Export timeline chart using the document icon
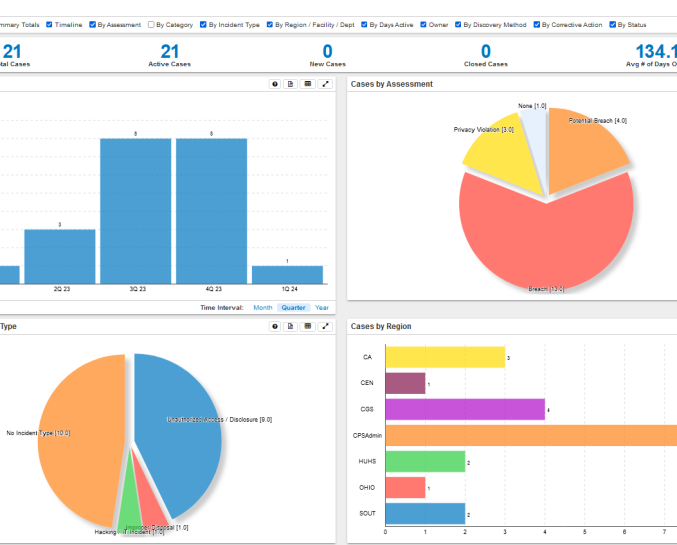Viewport: 677px width, 545px height. [291, 85]
